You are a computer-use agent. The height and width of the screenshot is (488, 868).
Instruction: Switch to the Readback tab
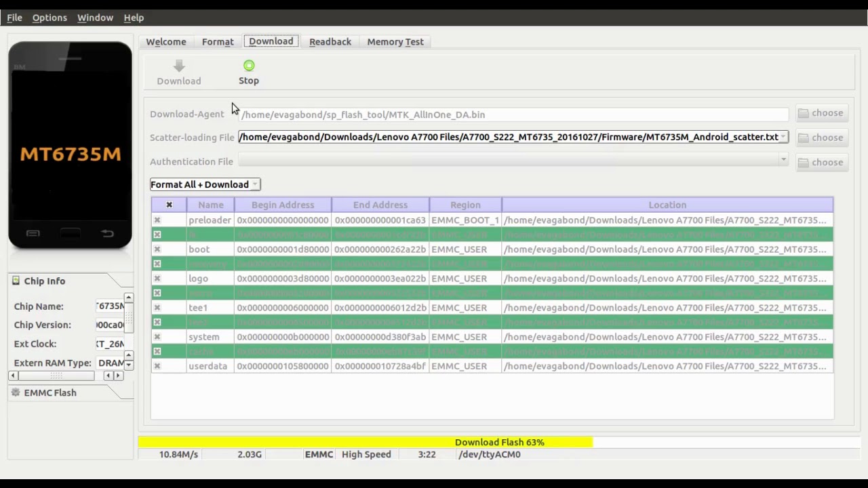[330, 42]
